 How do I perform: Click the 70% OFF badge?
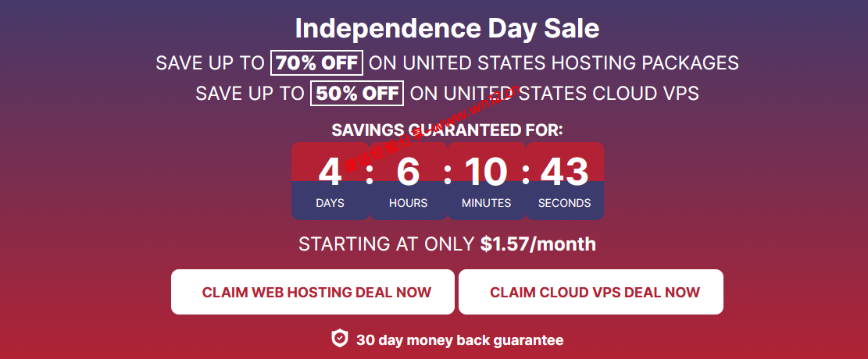click(316, 62)
